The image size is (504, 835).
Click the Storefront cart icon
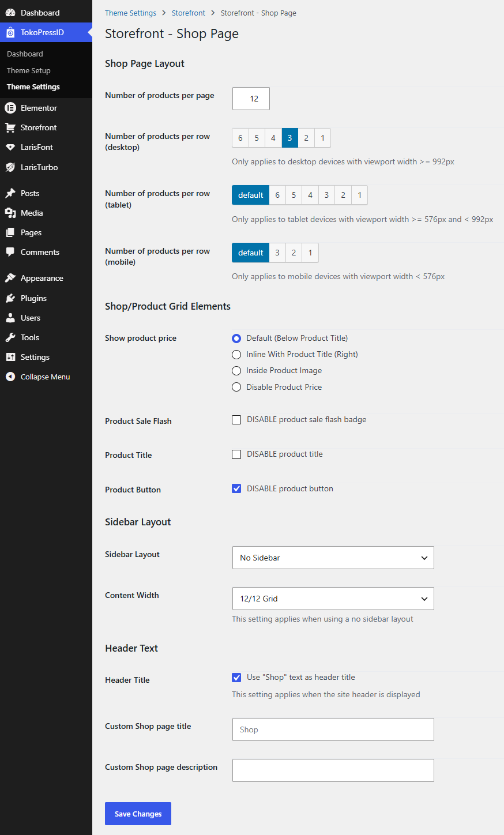click(x=10, y=127)
